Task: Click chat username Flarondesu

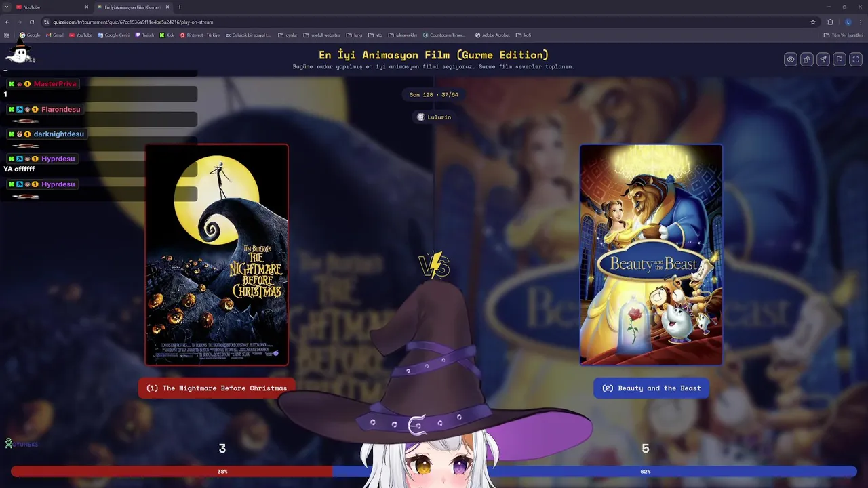Action: pyautogui.click(x=60, y=109)
